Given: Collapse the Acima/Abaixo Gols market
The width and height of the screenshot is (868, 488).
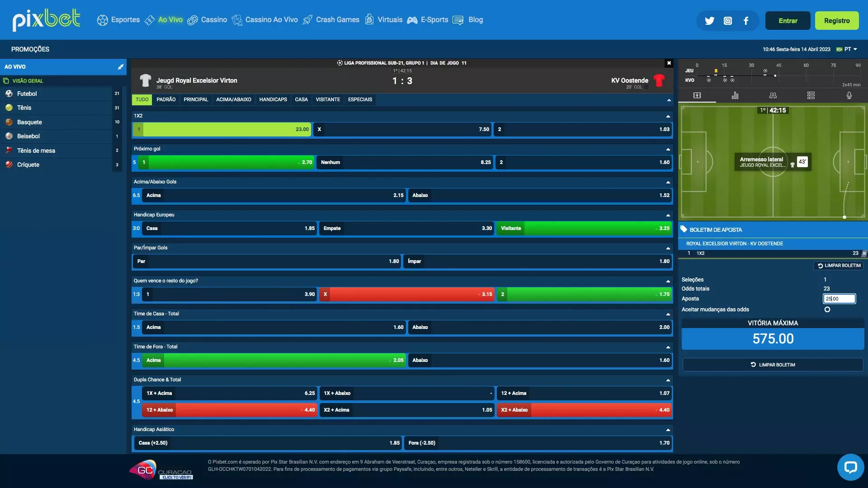Looking at the screenshot, I should (668, 182).
